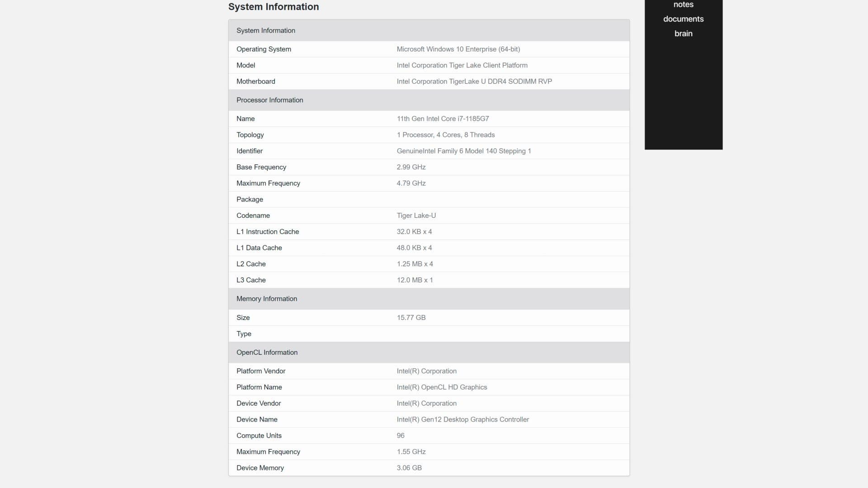Select the 15.77 GB memory size value

point(411,318)
